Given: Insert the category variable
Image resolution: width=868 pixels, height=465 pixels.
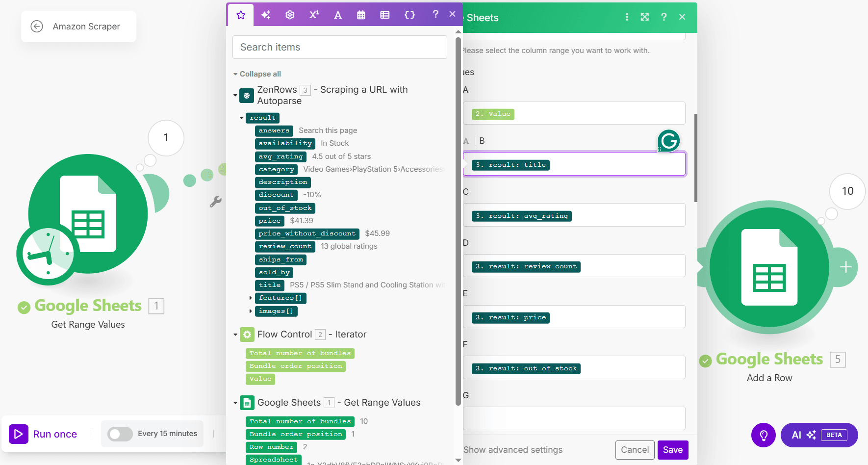Looking at the screenshot, I should [x=277, y=169].
